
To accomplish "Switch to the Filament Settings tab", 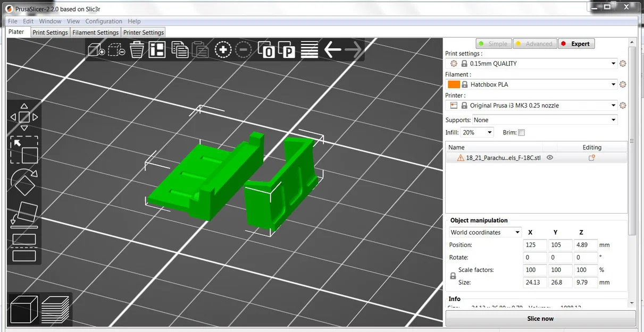I will coord(96,32).
